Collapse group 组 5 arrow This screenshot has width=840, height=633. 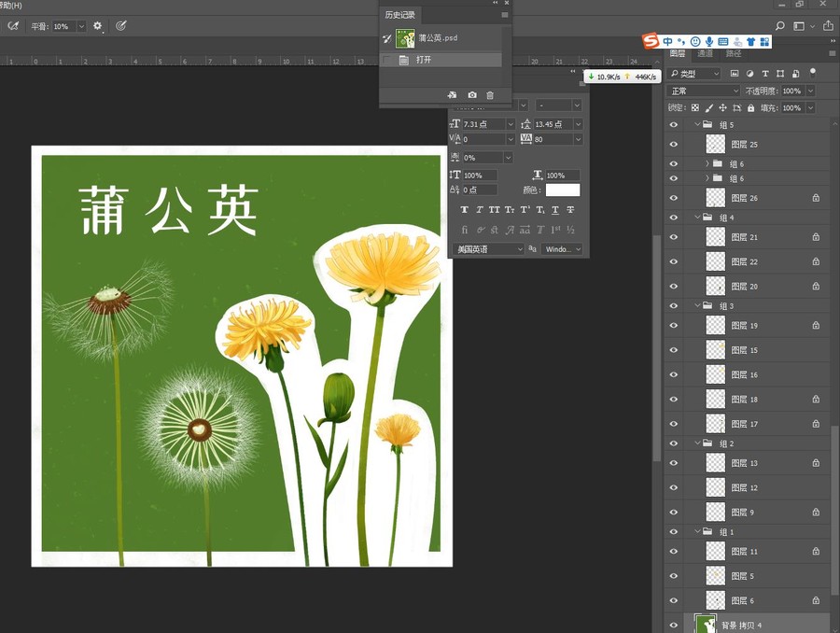[697, 124]
